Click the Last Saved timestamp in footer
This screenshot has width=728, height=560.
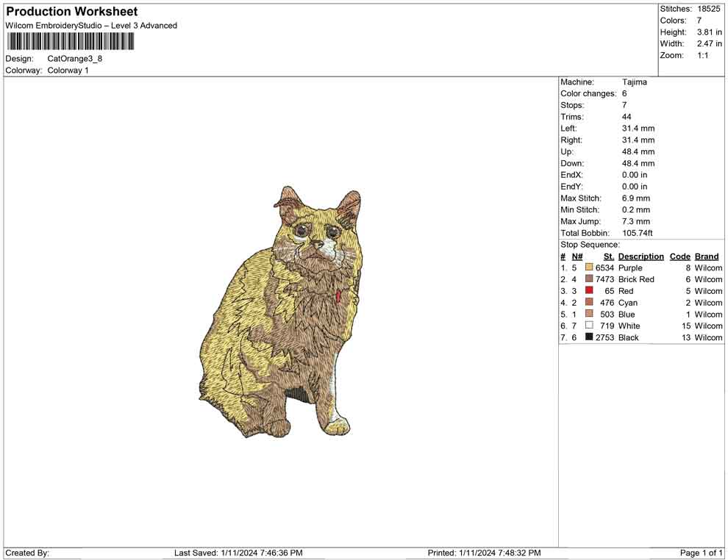click(x=238, y=553)
